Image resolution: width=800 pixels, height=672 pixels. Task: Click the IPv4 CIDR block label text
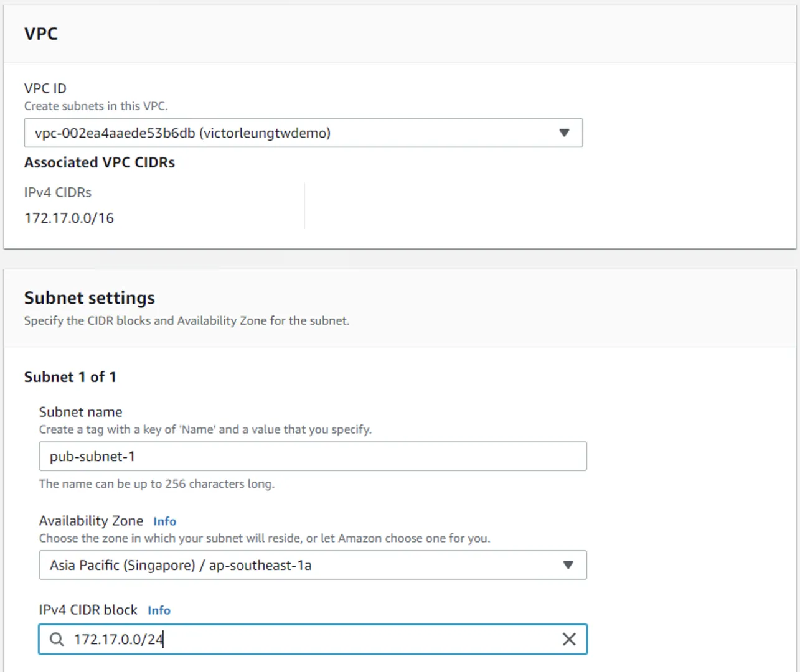pos(88,610)
